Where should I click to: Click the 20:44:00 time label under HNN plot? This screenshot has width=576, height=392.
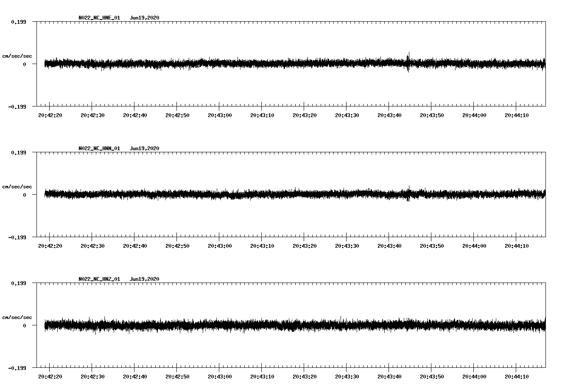(x=474, y=246)
